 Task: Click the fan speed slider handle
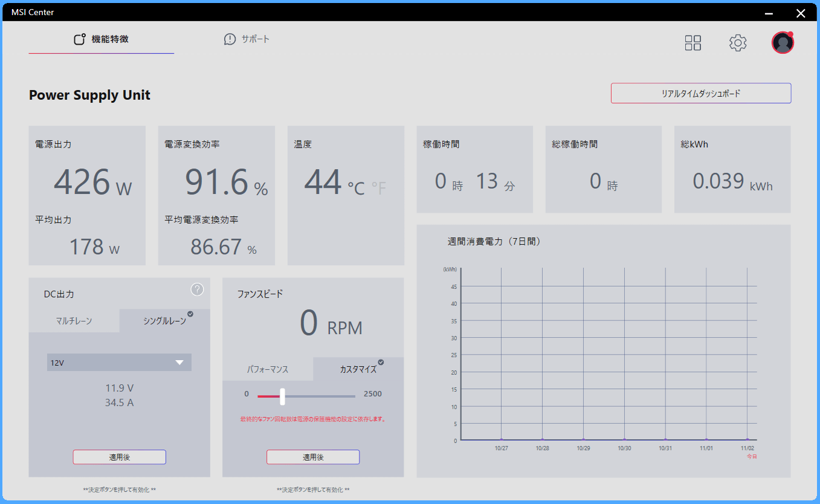282,396
